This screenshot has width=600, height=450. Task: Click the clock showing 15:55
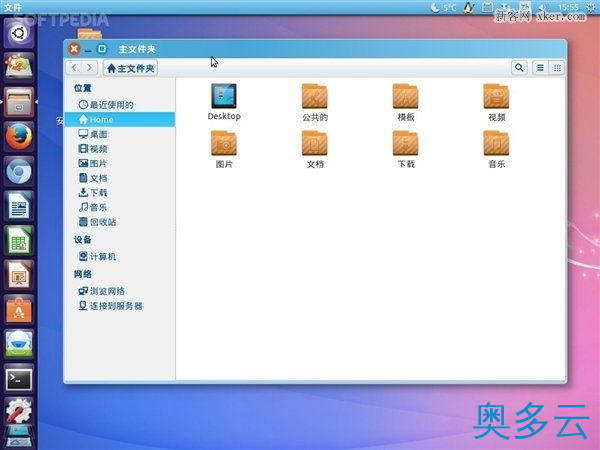pos(568,7)
